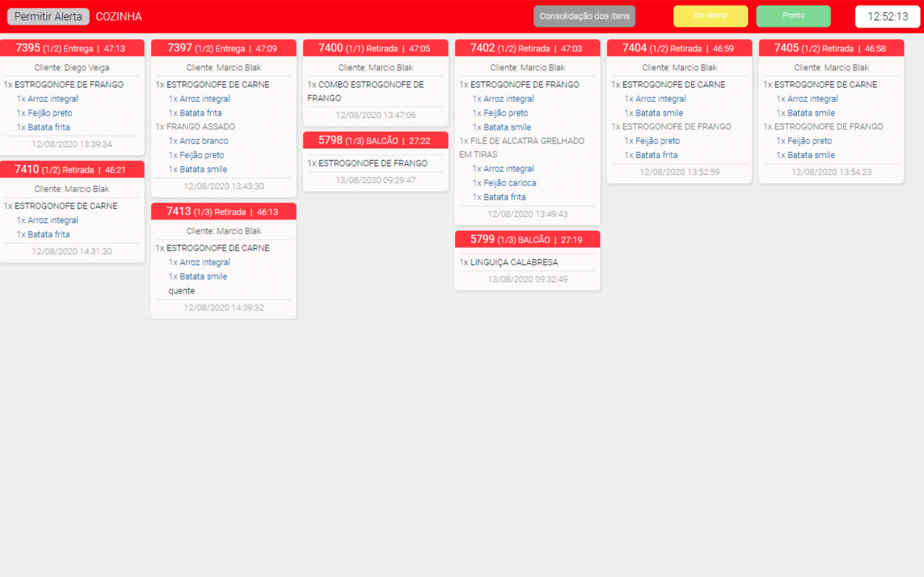This screenshot has width=924, height=577.
Task: Click the clock showing 12:52:13
Action: tap(887, 17)
